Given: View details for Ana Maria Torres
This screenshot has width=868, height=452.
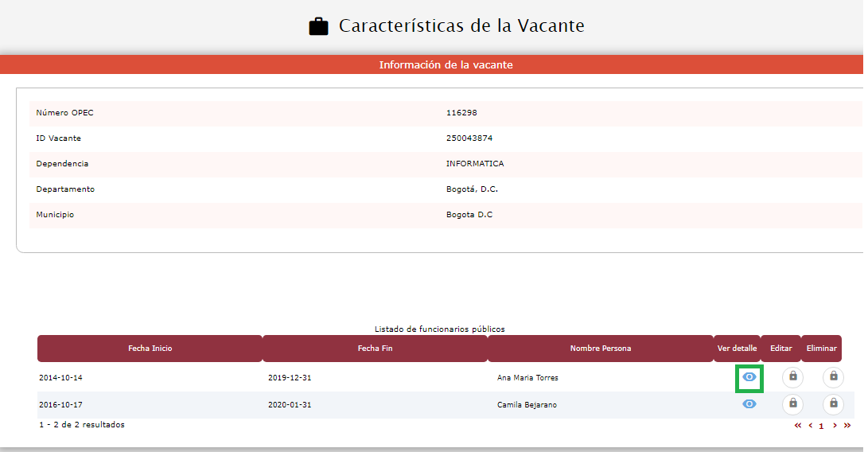Looking at the screenshot, I should point(749,377).
